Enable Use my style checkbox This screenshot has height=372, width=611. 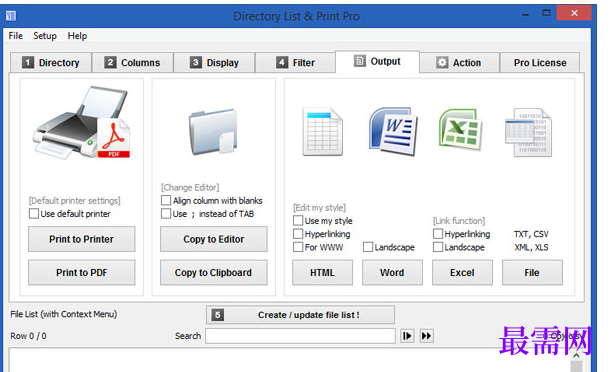[x=298, y=220]
